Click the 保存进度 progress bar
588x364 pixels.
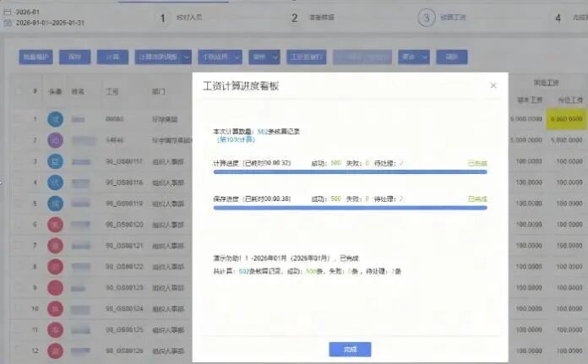350,208
